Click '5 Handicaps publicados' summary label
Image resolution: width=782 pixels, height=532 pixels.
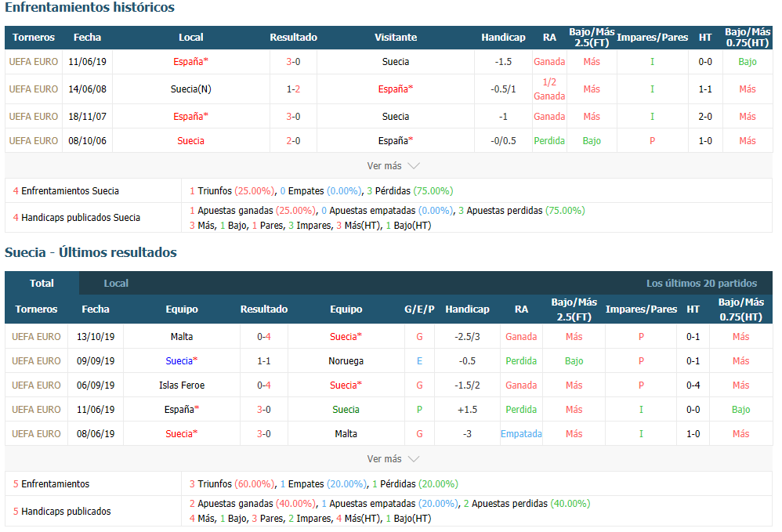point(62,512)
